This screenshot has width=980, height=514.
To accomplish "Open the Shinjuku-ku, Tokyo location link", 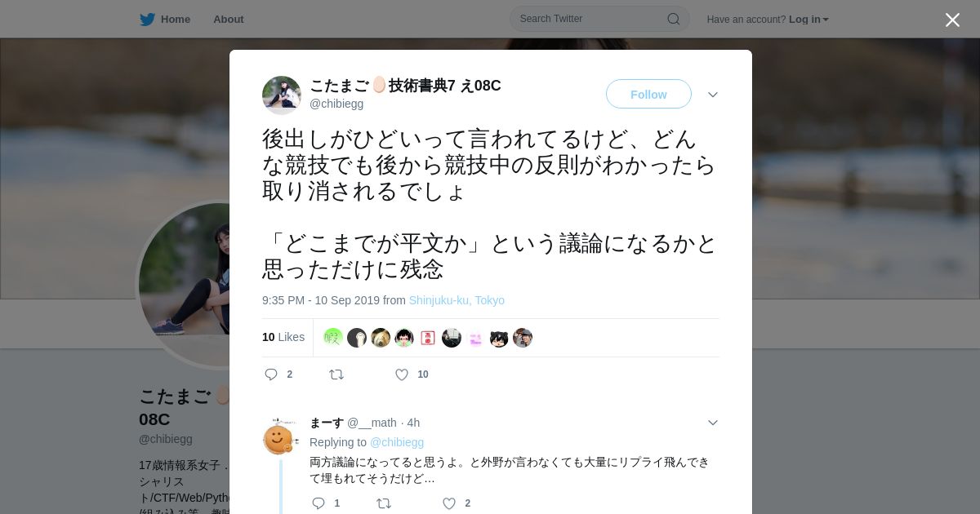I will click(457, 300).
